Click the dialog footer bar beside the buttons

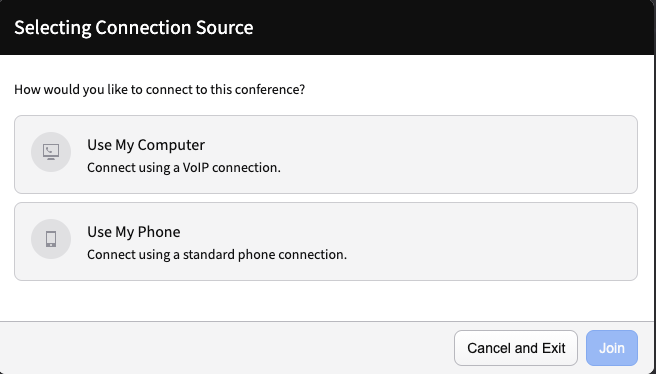226,348
